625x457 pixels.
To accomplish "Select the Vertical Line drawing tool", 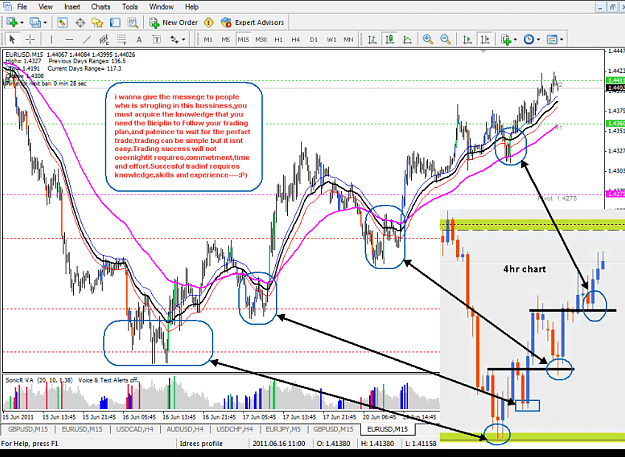I will [51, 39].
